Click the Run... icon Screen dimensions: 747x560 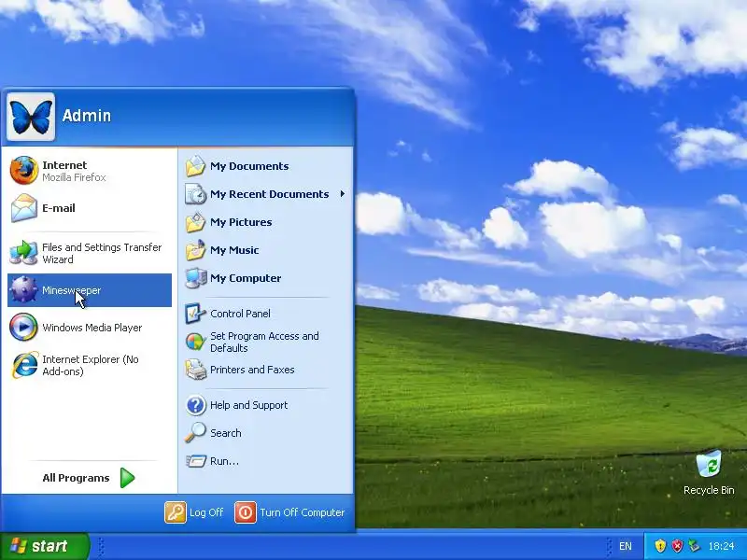pos(195,461)
